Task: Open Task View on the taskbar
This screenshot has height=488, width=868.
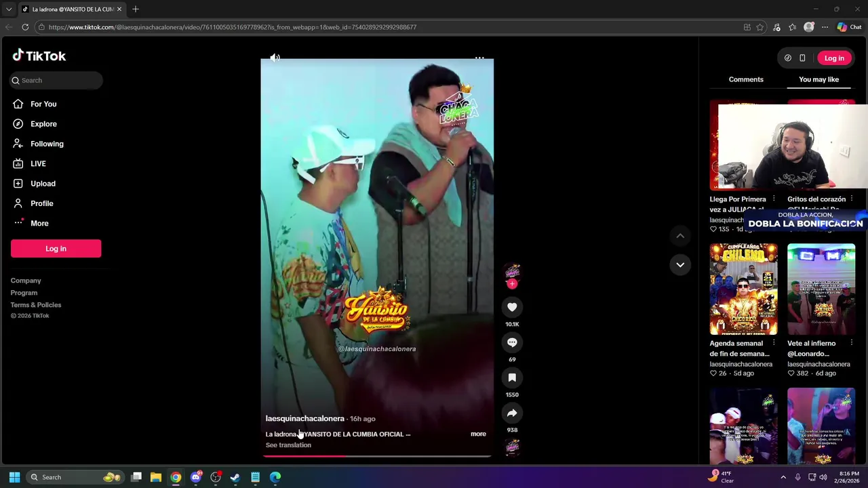Action: [136, 477]
